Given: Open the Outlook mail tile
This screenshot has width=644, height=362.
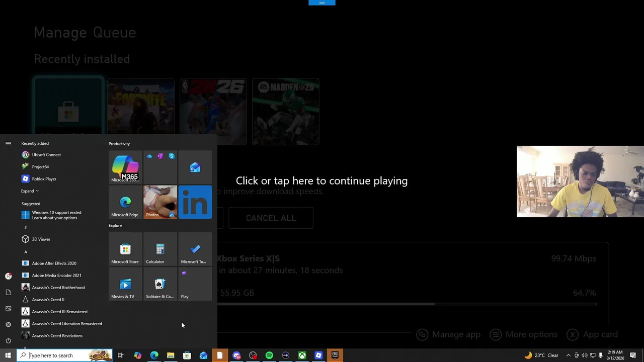Looking at the screenshot, I should 195,167.
